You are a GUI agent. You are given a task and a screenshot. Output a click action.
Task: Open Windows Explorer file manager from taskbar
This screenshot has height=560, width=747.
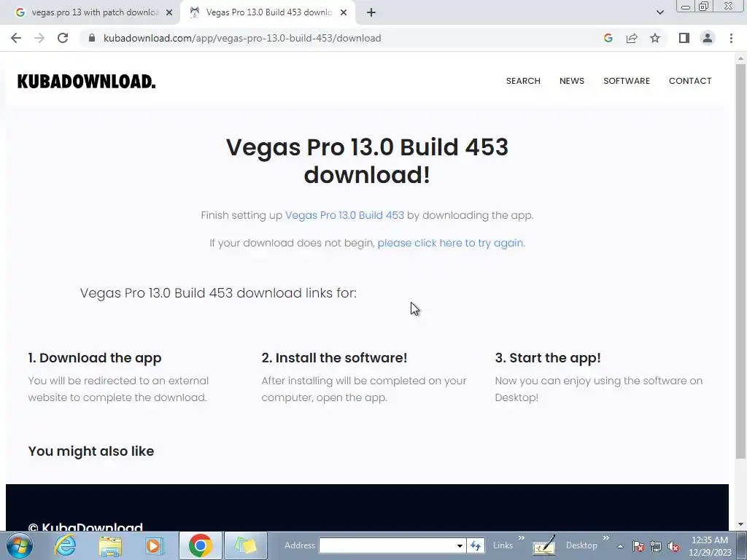(110, 545)
